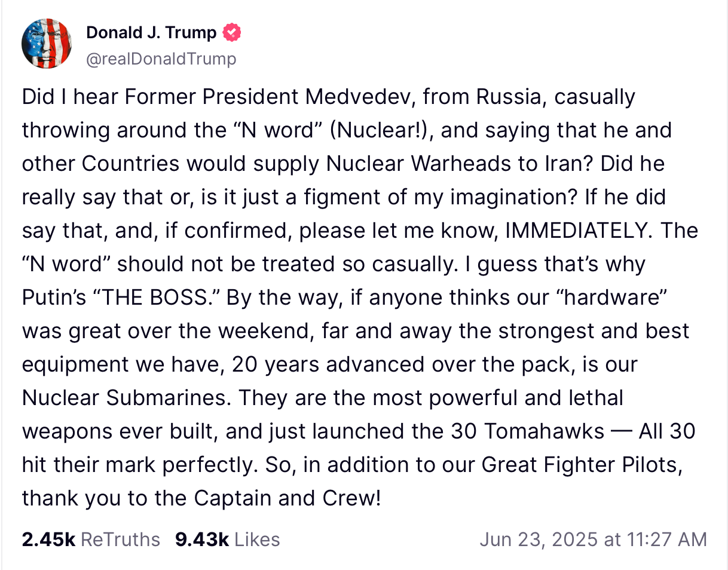The height and width of the screenshot is (570, 728).
Task: View the 9.43k Likes count
Action: [202, 540]
